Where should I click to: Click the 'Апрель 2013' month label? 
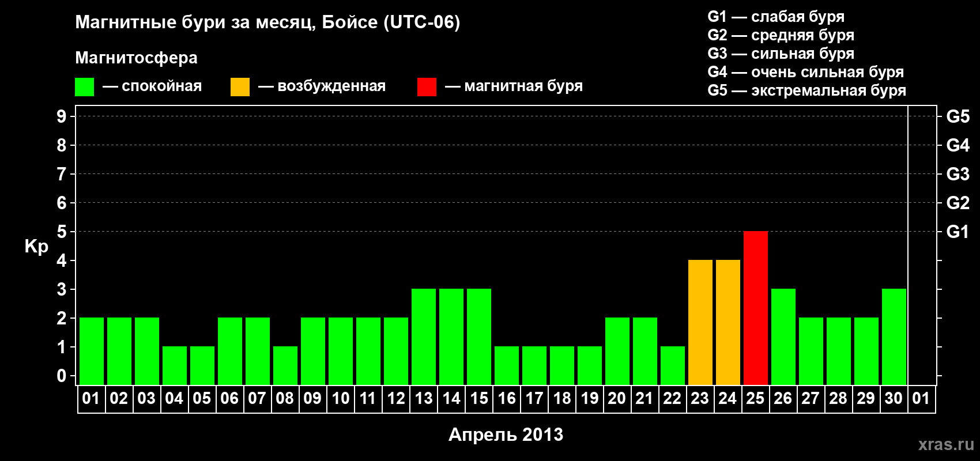pyautogui.click(x=506, y=434)
